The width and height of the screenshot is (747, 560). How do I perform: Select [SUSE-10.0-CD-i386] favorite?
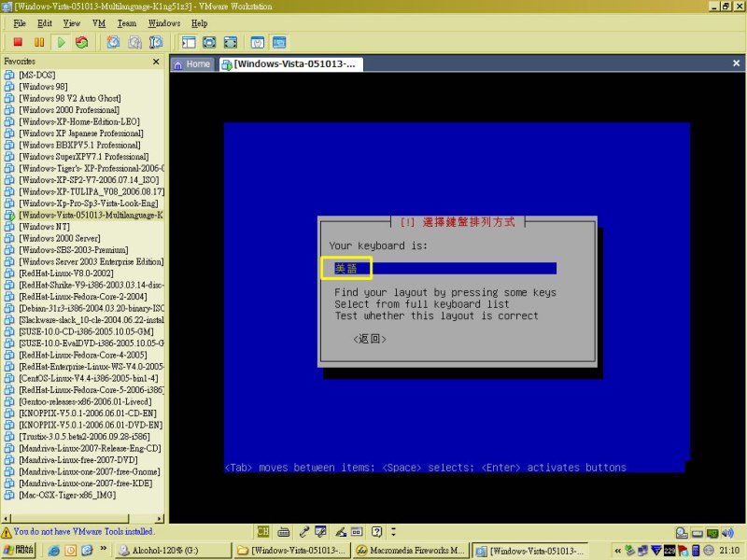point(86,331)
